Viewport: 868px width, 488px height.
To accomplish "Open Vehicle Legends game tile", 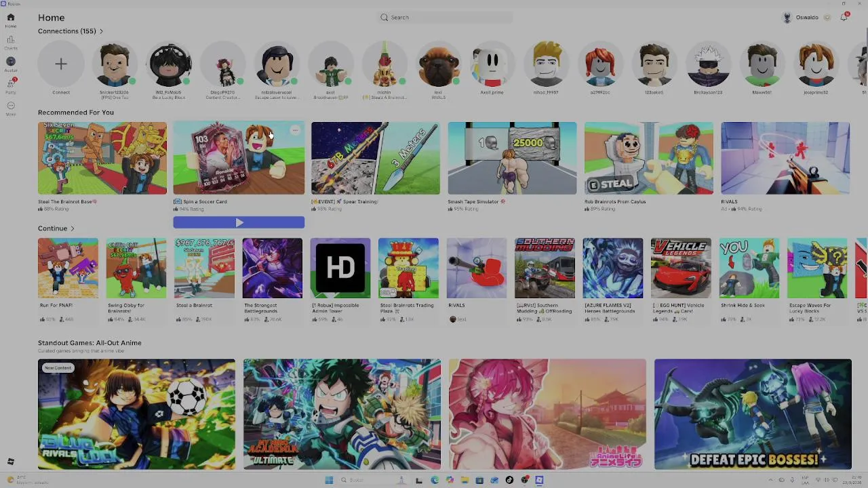I will coord(681,268).
